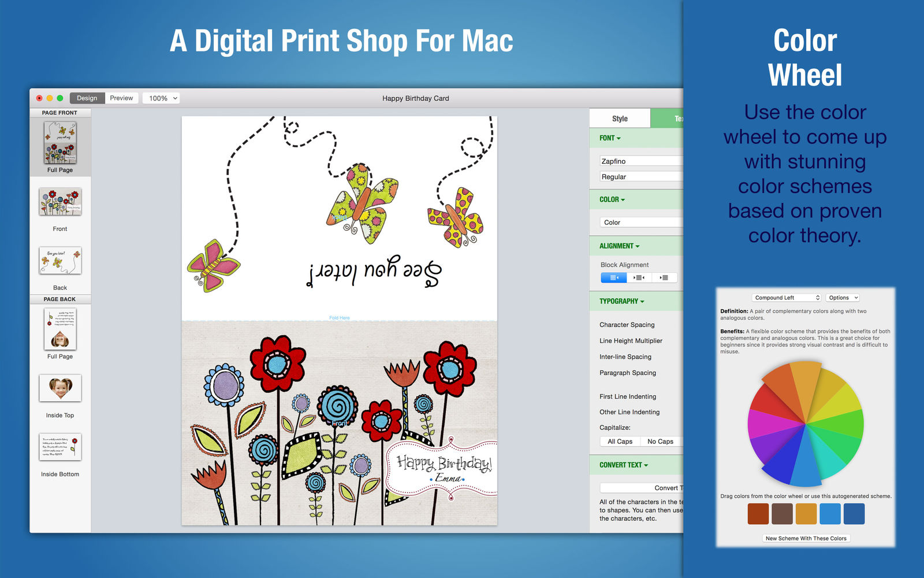
Task: Switch to the Style tab
Action: point(620,118)
